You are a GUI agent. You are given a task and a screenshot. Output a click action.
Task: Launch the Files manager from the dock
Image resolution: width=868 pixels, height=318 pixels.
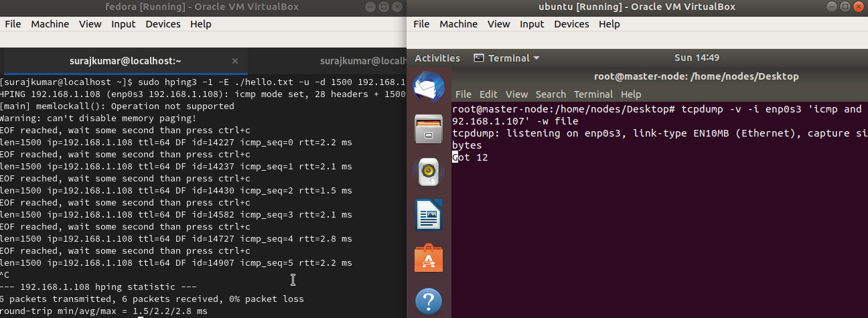tap(429, 129)
